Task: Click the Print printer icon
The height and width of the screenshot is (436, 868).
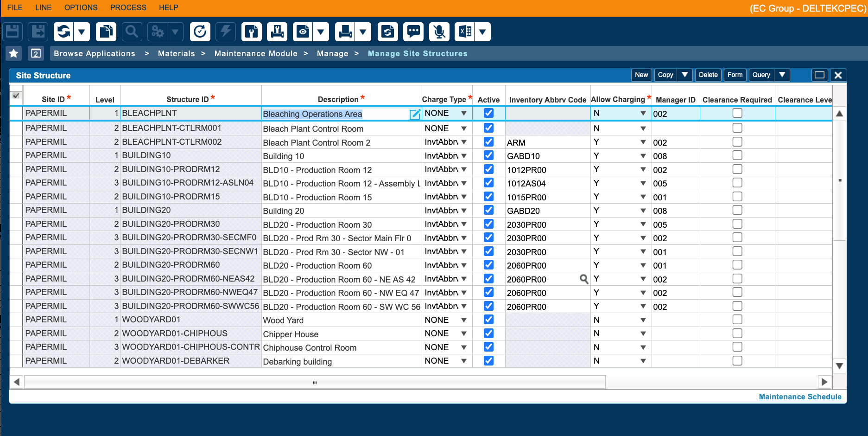Action: (x=345, y=32)
